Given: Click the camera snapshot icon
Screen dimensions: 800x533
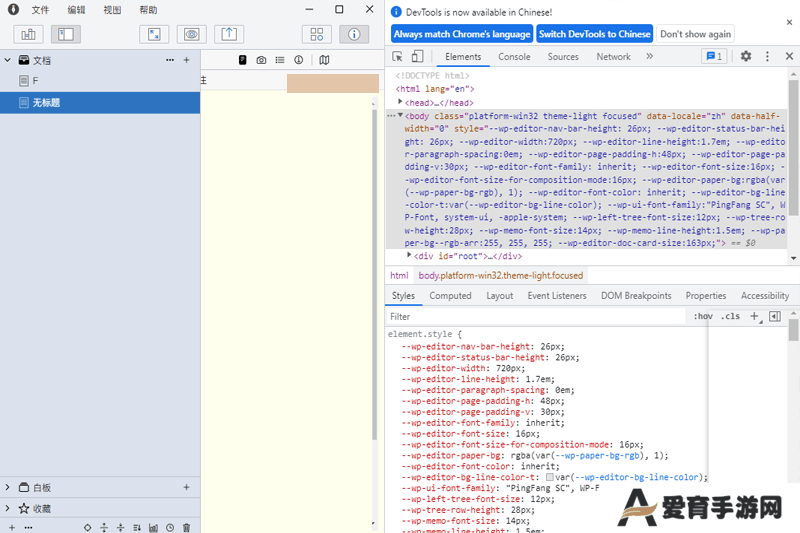Looking at the screenshot, I should pyautogui.click(x=261, y=60).
